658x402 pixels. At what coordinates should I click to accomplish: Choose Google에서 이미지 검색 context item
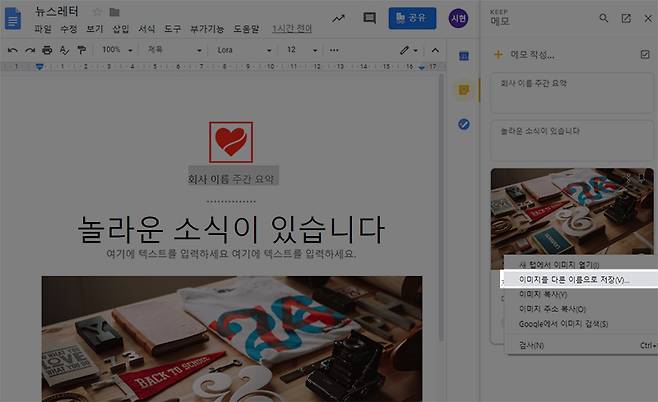pos(581,324)
